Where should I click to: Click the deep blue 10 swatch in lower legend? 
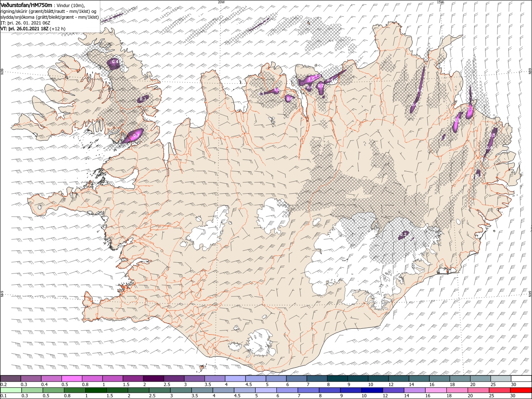tap(372, 390)
